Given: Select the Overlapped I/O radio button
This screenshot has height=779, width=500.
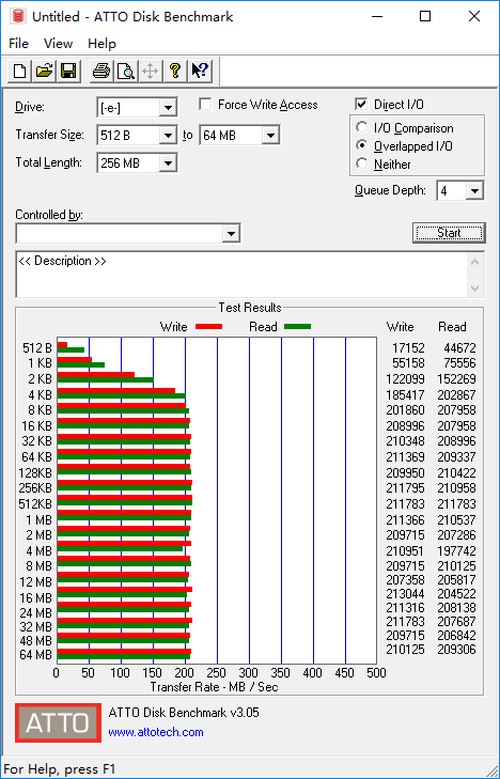Looking at the screenshot, I should point(362,146).
